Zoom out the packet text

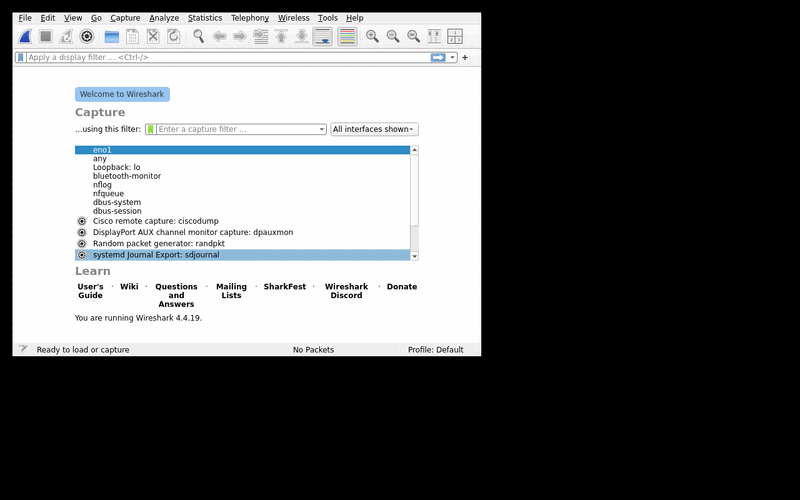393,36
